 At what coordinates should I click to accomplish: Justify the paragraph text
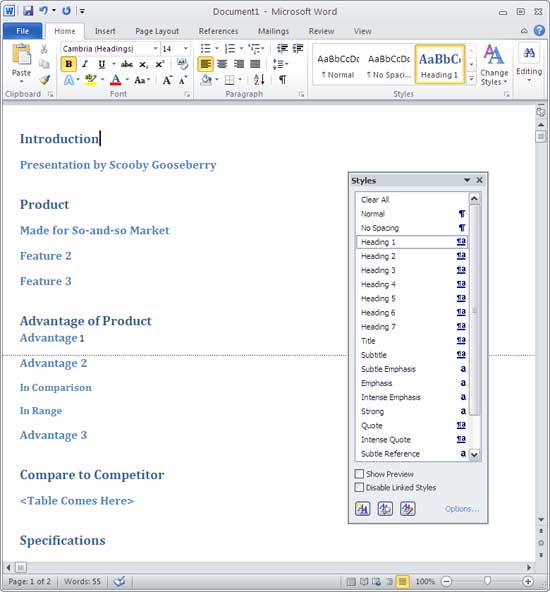(x=255, y=64)
